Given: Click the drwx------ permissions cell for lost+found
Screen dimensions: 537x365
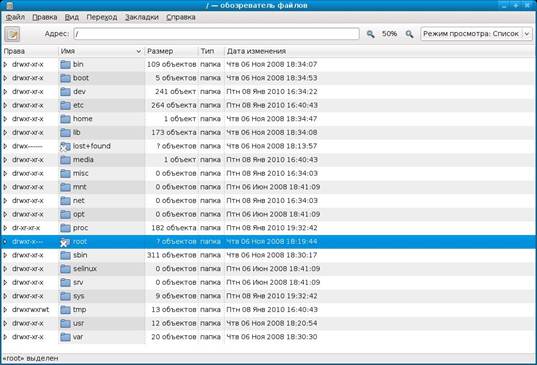Looking at the screenshot, I should (x=27, y=146).
